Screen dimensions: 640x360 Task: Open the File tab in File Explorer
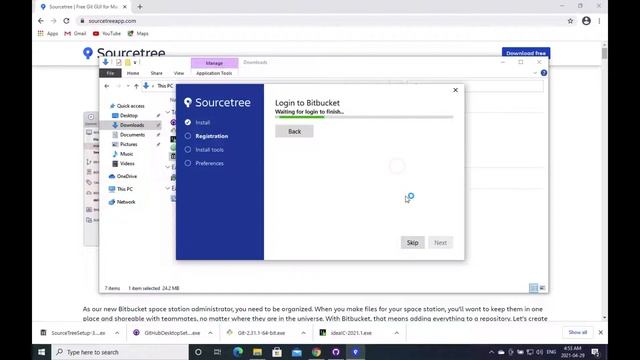pos(110,73)
